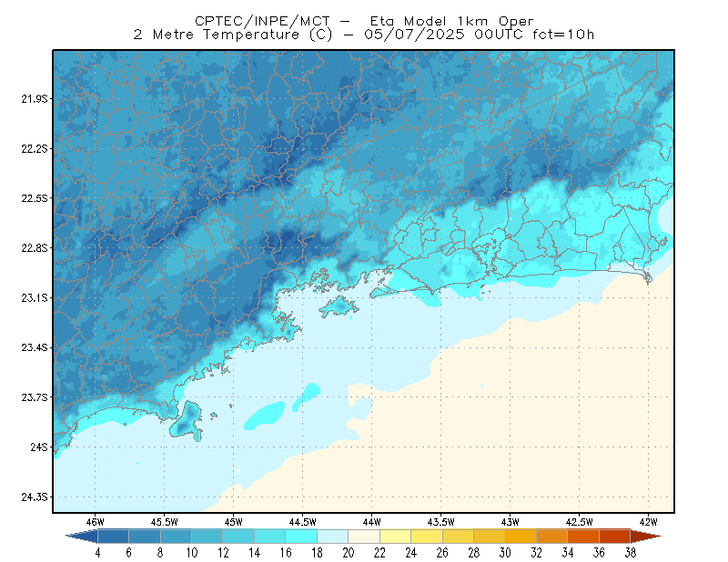The height and width of the screenshot is (562, 728).
Task: Select the pale blue 18-20 colorbar swatch
Action: [x=332, y=537]
